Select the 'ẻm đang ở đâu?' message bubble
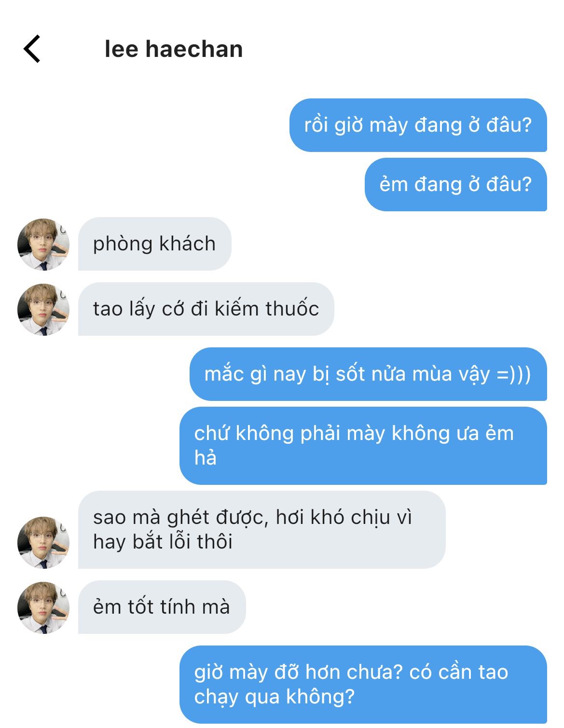Image resolution: width=564 pixels, height=728 pixels. point(455,184)
